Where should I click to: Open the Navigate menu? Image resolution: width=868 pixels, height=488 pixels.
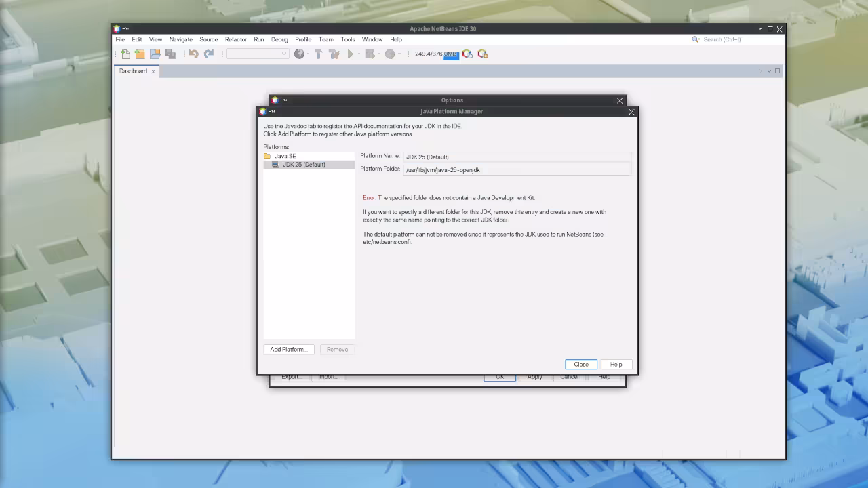pos(181,39)
